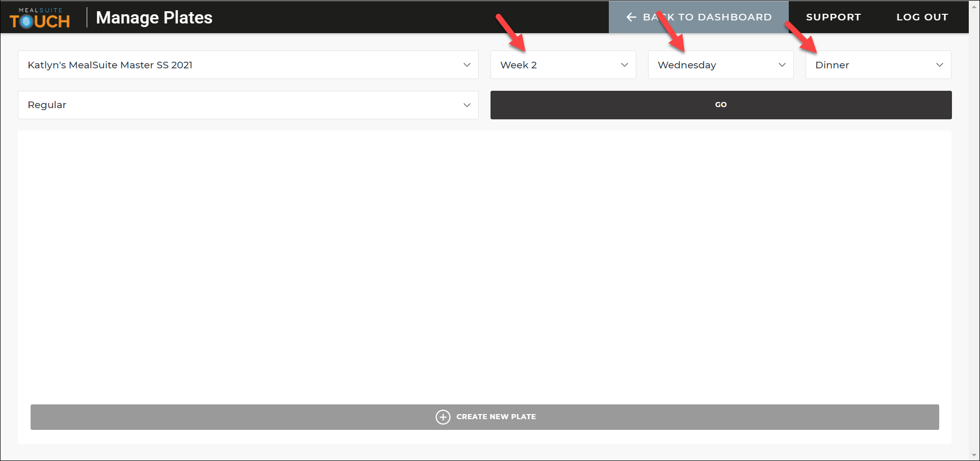Click the plus circle icon on Create New Plate
980x461 pixels.
click(x=443, y=417)
